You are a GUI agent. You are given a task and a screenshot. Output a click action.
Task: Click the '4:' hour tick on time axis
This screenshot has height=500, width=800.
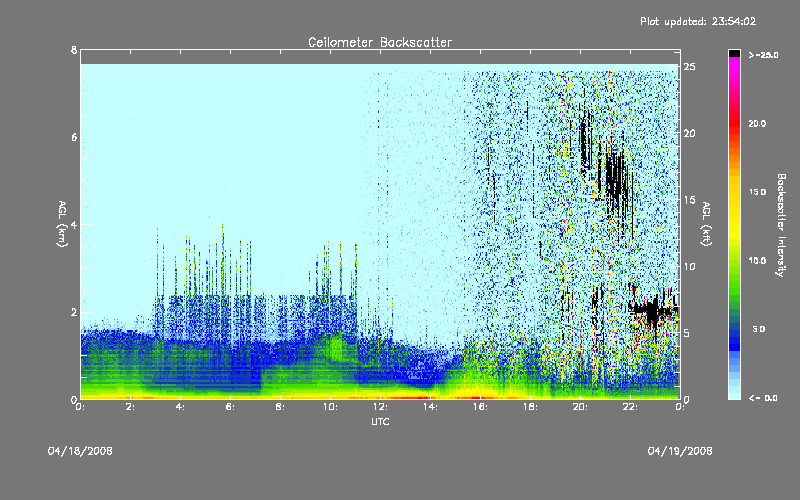click(x=181, y=407)
